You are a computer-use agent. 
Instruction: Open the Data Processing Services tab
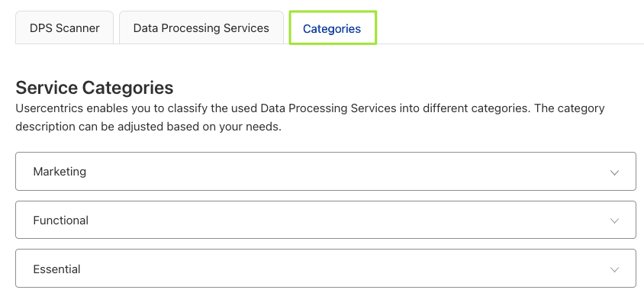point(201,28)
